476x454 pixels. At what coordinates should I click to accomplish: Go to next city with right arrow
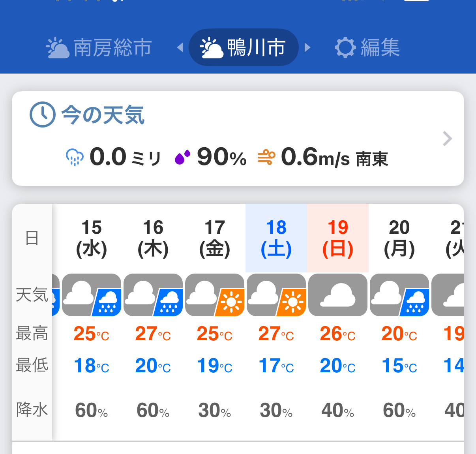point(307,48)
